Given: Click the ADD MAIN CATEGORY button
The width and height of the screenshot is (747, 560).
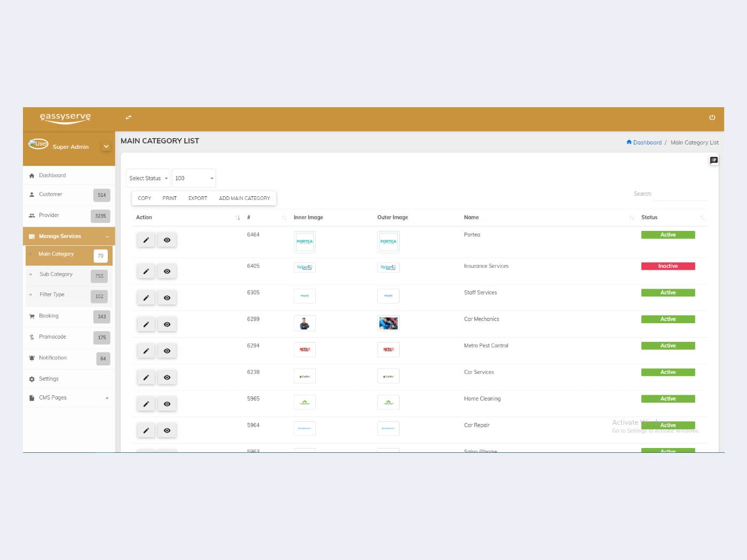Looking at the screenshot, I should click(244, 198).
